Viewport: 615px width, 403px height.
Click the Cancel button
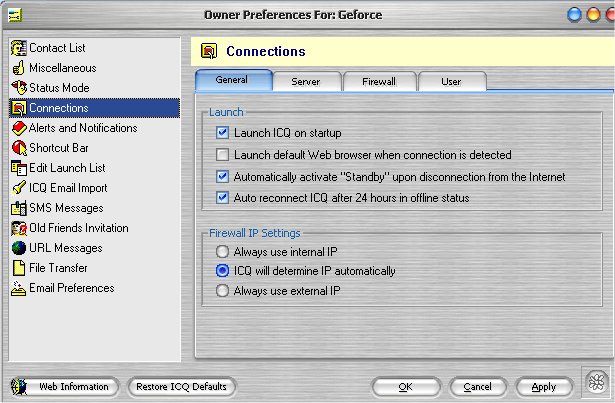tap(477, 387)
